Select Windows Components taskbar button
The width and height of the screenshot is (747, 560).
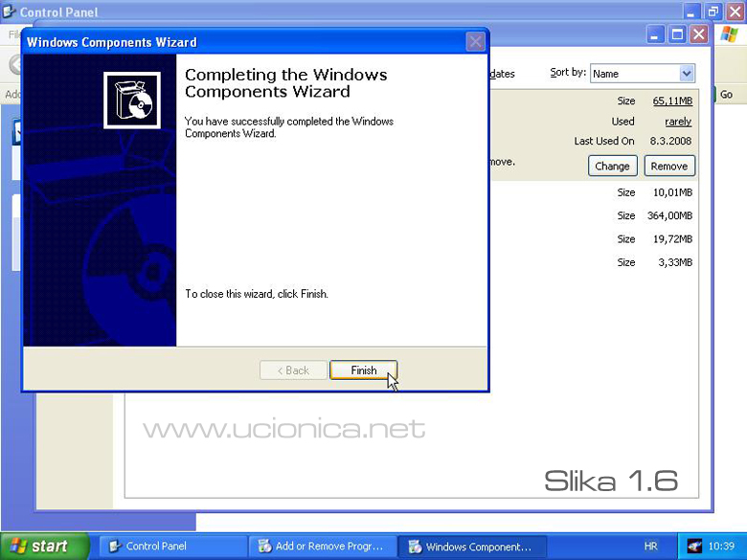tap(471, 547)
